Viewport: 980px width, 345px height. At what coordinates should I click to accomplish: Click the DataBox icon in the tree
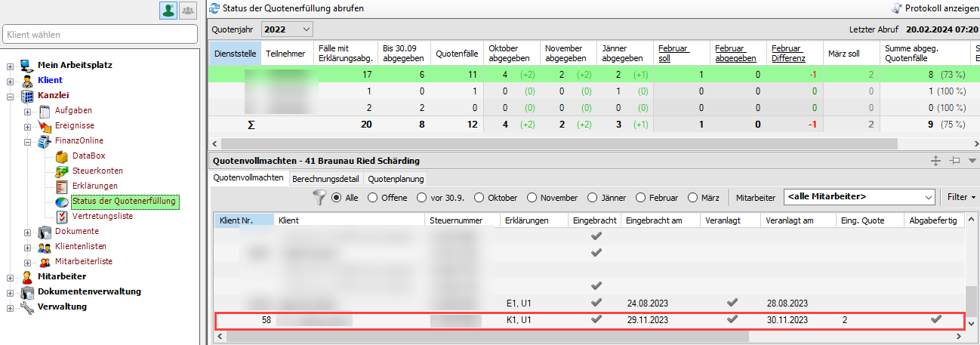(x=62, y=156)
